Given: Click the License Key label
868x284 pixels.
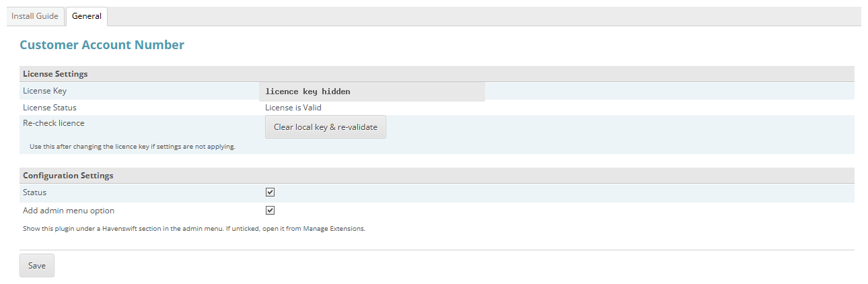Looking at the screenshot, I should pos(44,91).
